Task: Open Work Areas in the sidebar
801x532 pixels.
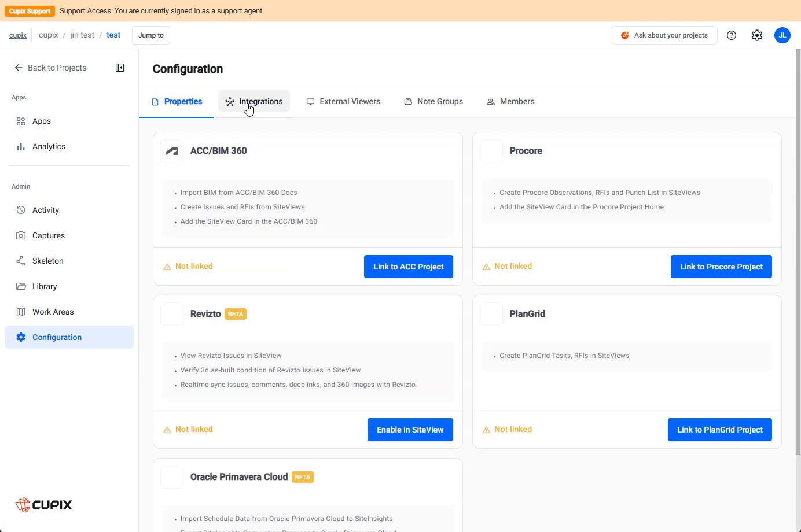Action: [69, 312]
